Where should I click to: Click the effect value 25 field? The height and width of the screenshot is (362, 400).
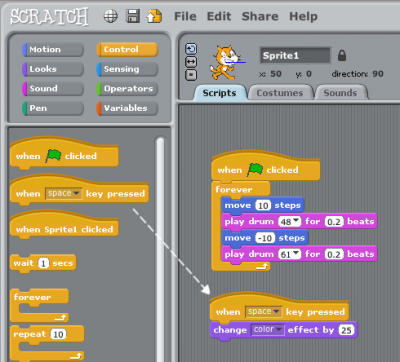coord(346,330)
